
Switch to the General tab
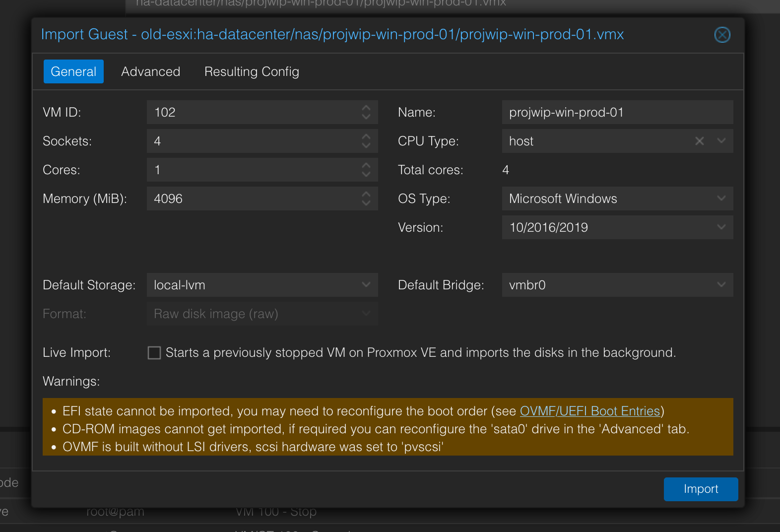tap(73, 71)
